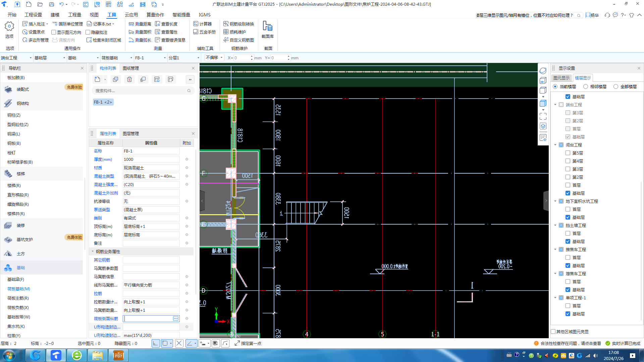Click the 查看长度 tool

pyautogui.click(x=166, y=24)
